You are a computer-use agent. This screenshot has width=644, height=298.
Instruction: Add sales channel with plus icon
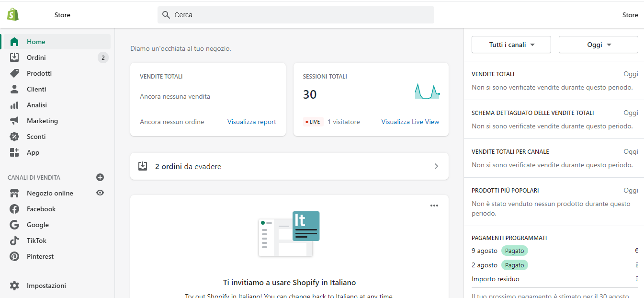pos(100,177)
